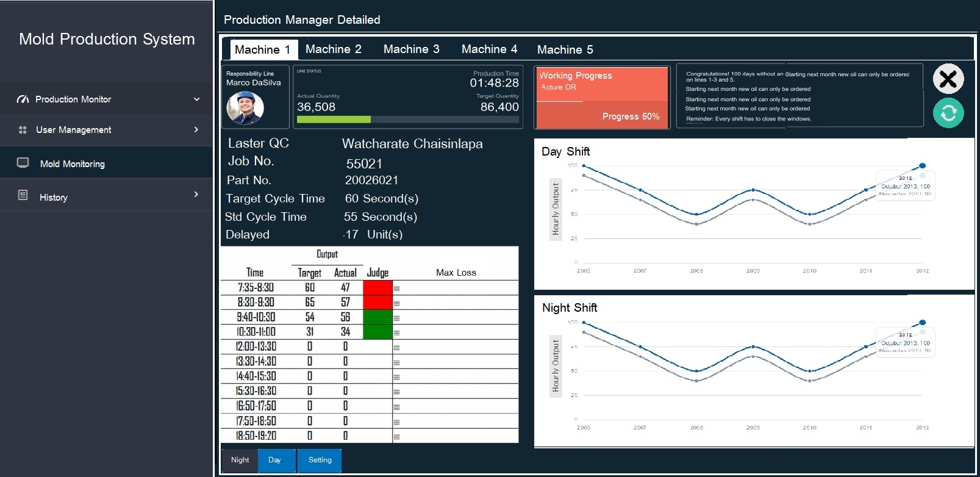Click Marco DaSilva's profile photo
This screenshot has width=980, height=477.
click(x=245, y=108)
